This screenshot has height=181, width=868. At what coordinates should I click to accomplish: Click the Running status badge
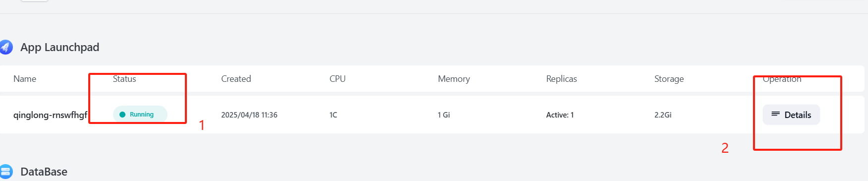[x=140, y=115]
